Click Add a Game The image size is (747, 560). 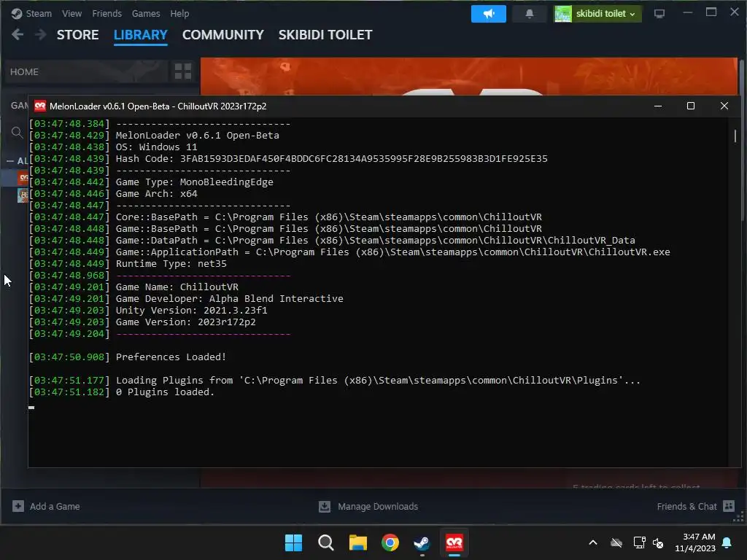(x=46, y=506)
